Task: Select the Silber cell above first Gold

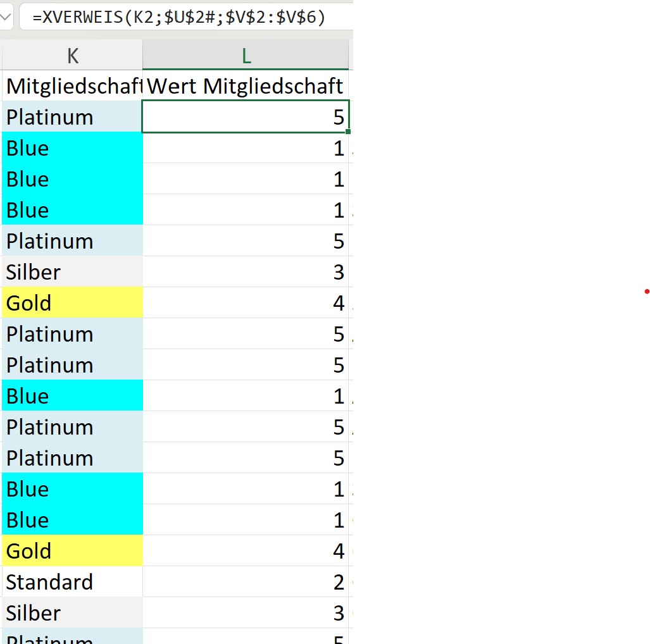Action: click(x=73, y=272)
